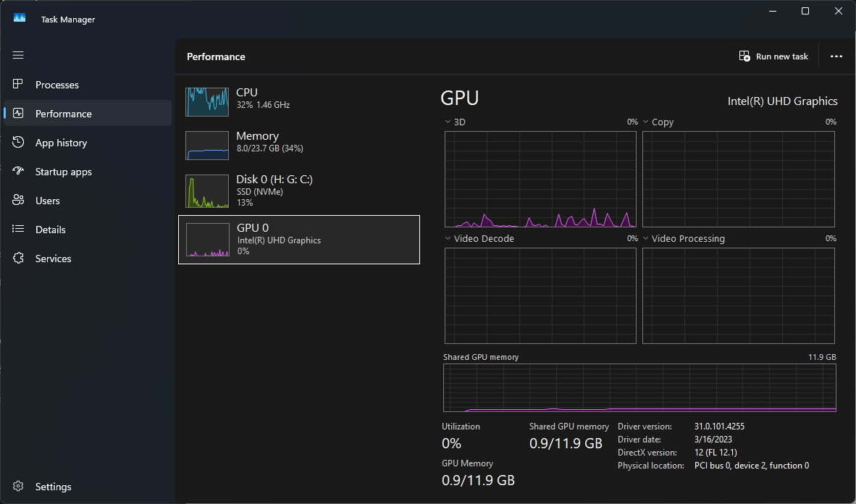The height and width of the screenshot is (504, 856).
Task: Click PCI bus 0 physical location value
Action: coord(752,466)
